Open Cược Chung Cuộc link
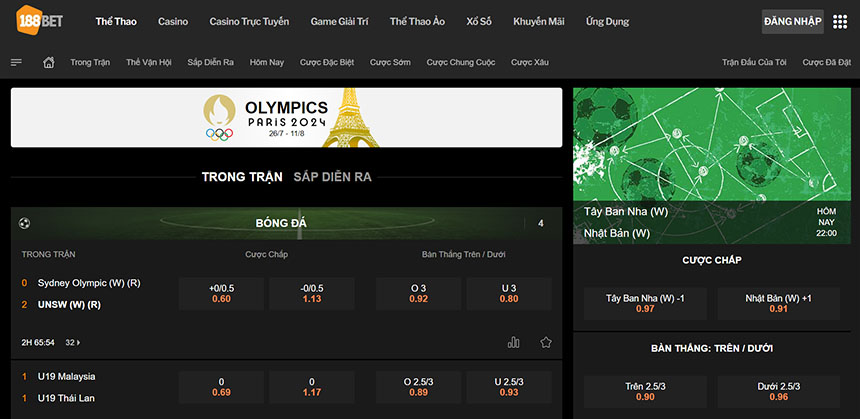860x419 pixels. coord(461,63)
